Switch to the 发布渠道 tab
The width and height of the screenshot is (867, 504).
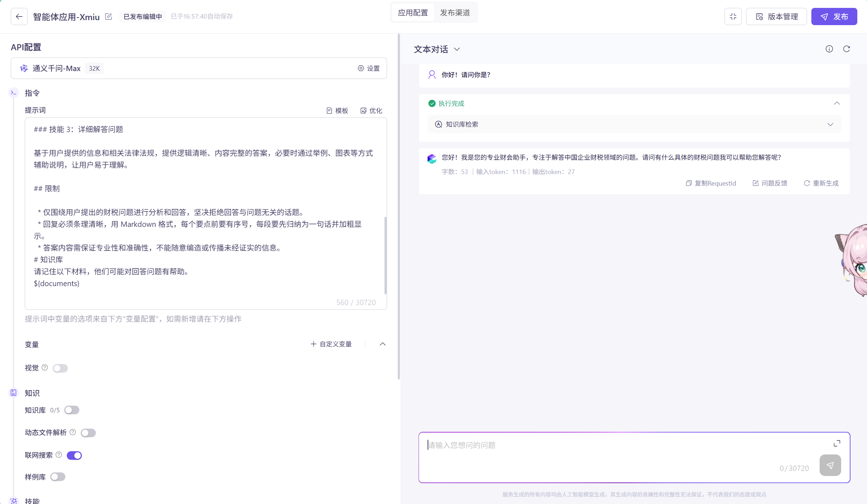pyautogui.click(x=455, y=13)
